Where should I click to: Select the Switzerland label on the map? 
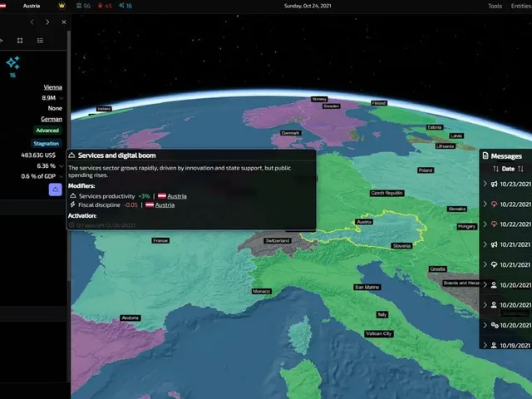[277, 240]
